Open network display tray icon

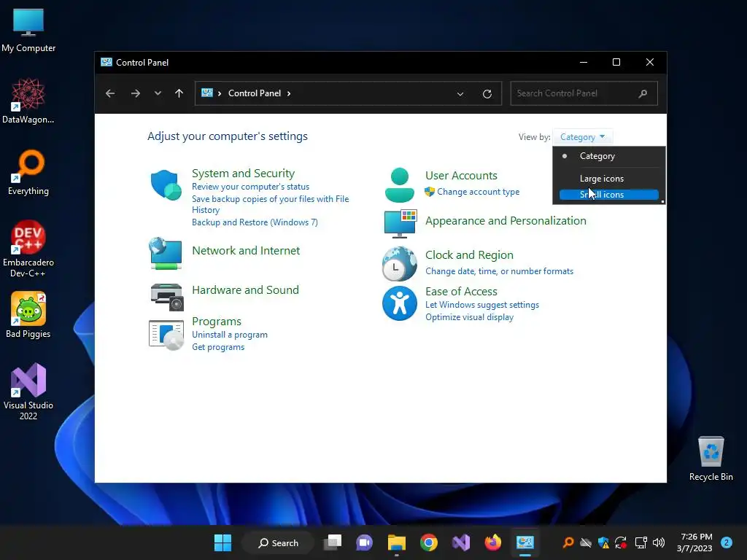pyautogui.click(x=640, y=542)
